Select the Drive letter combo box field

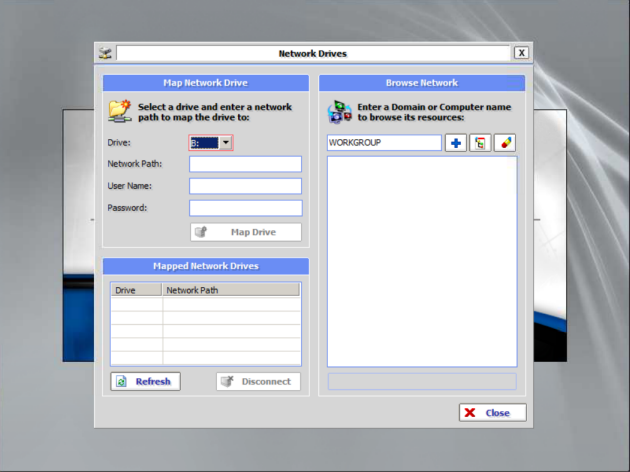click(x=211, y=143)
